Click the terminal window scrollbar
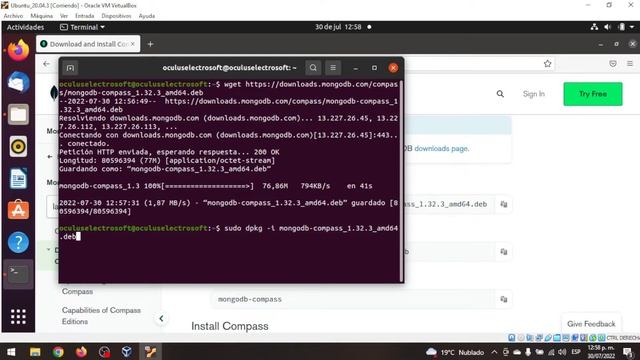 (402, 180)
